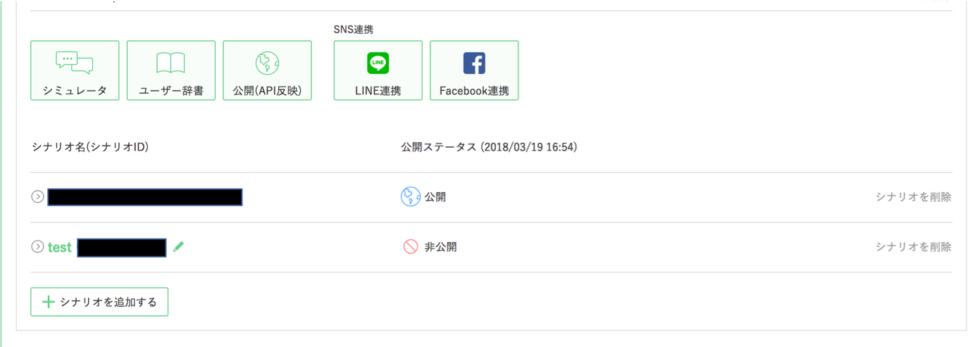Click the plus icon in シナリオを追加する
The image size is (980, 347).
[x=48, y=302]
